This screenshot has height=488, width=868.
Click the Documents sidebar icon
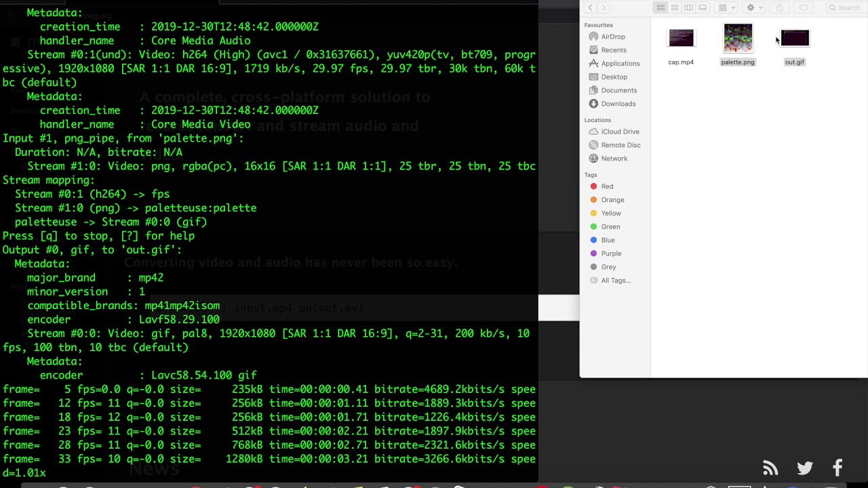(594, 90)
